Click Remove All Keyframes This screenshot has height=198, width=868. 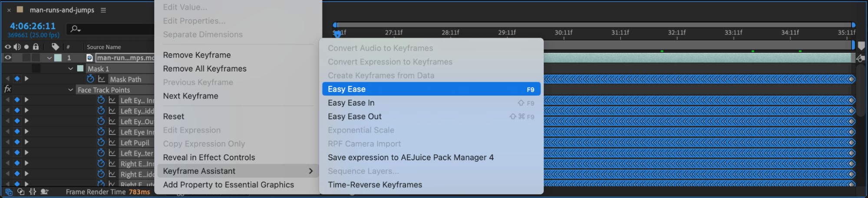click(205, 68)
